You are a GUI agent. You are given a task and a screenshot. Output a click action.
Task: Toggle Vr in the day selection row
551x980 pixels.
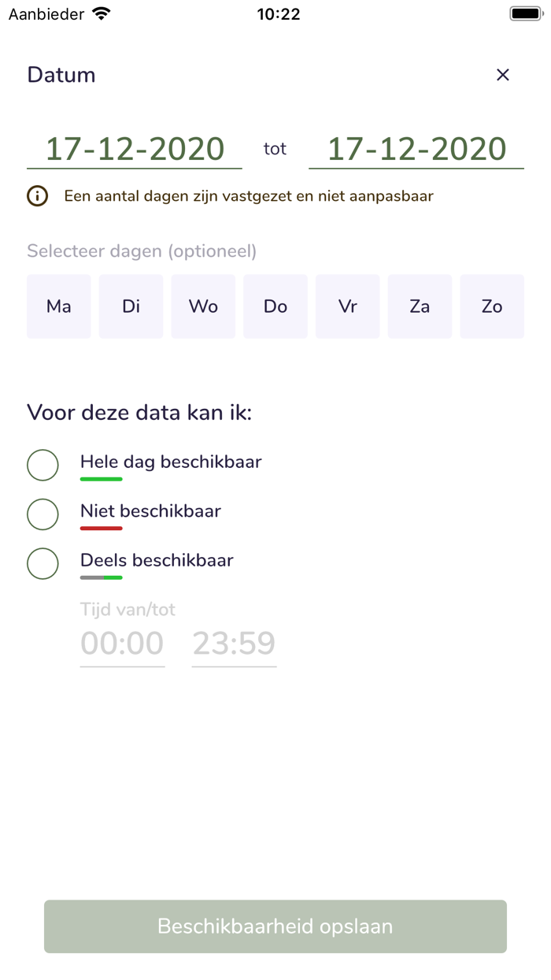coord(347,306)
